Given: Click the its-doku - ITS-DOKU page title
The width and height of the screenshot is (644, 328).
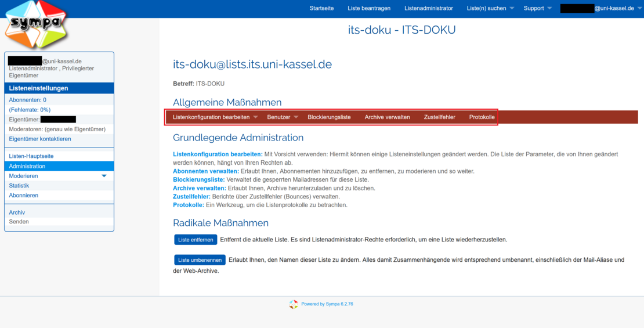Looking at the screenshot, I should click(x=401, y=30).
